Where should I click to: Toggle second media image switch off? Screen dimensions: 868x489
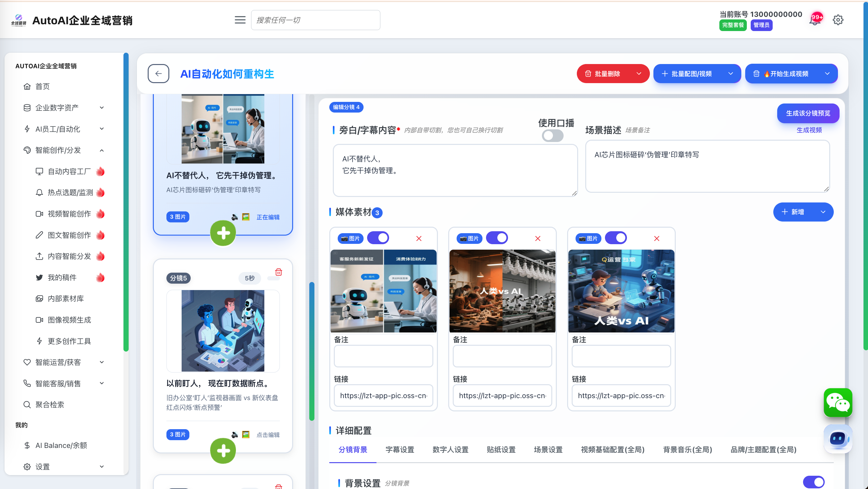point(497,238)
